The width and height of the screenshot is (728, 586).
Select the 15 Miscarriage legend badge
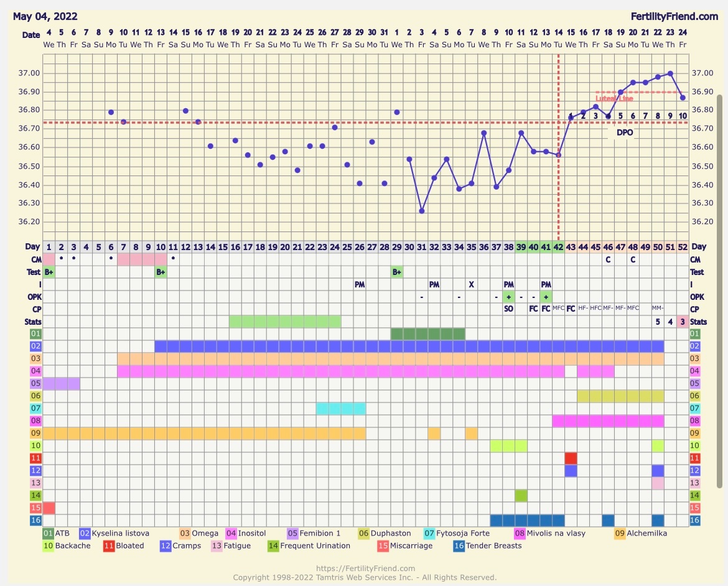coord(384,546)
